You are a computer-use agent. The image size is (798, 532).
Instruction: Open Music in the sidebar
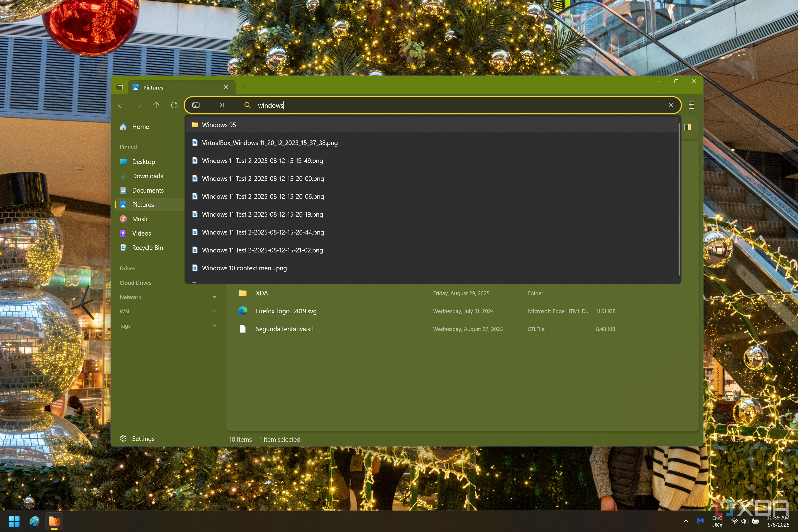click(150, 219)
